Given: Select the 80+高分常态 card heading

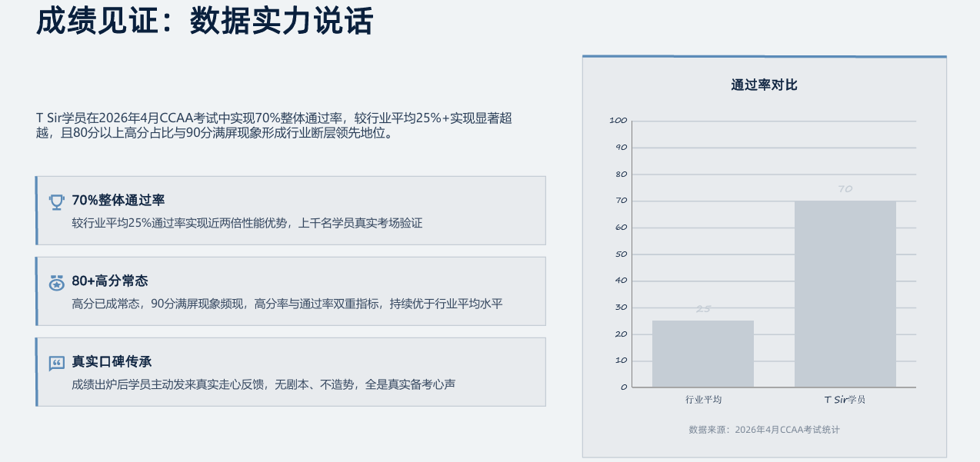Looking at the screenshot, I should pos(110,281).
